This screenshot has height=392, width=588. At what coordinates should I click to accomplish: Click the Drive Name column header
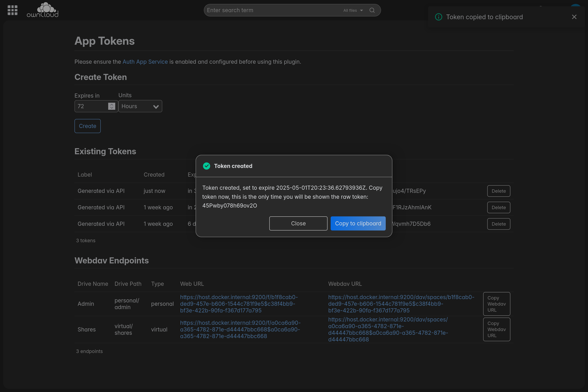[93, 284]
